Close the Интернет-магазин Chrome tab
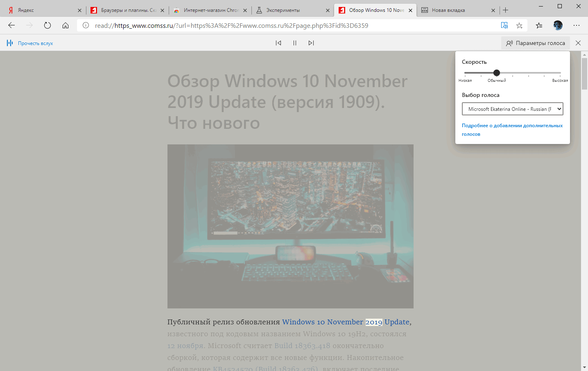588x371 pixels. point(245,10)
